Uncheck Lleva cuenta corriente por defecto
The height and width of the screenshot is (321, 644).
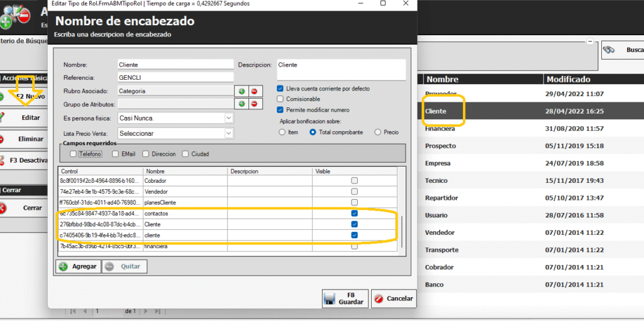(280, 89)
